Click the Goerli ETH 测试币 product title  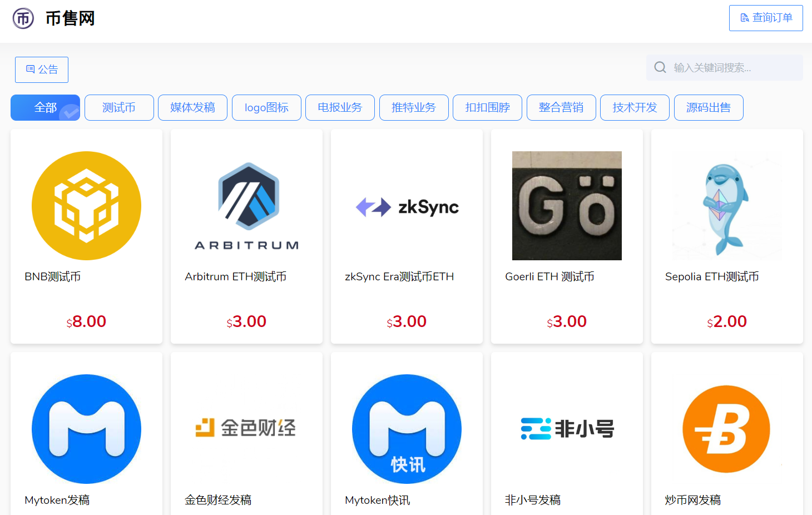pos(549,276)
